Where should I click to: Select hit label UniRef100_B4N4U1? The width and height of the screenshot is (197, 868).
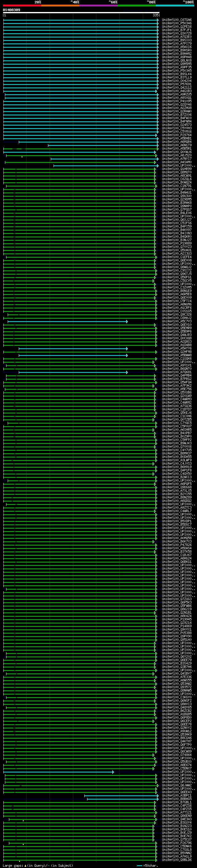(x=177, y=193)
